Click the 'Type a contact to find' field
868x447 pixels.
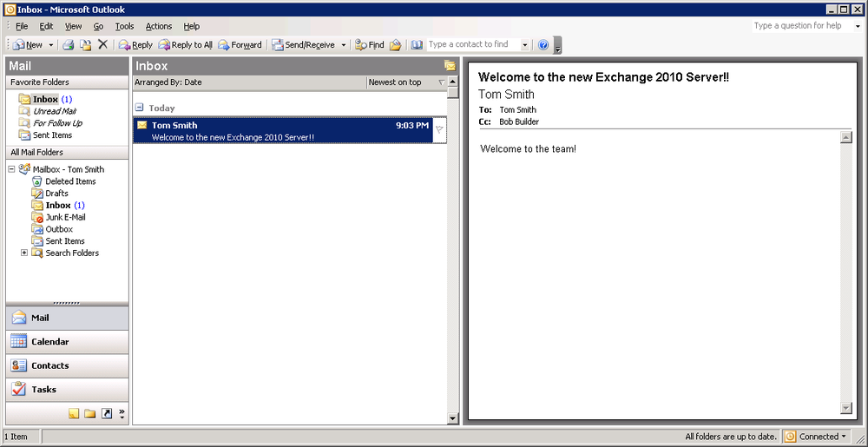pos(473,44)
